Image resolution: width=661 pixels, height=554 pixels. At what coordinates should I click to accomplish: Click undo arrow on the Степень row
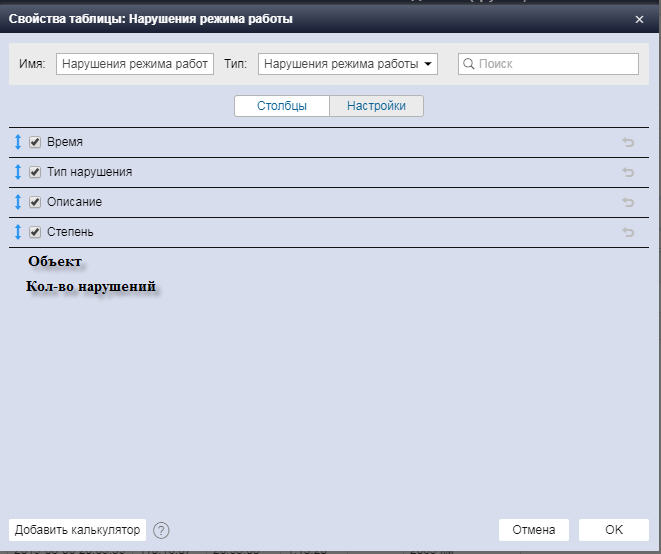(628, 232)
